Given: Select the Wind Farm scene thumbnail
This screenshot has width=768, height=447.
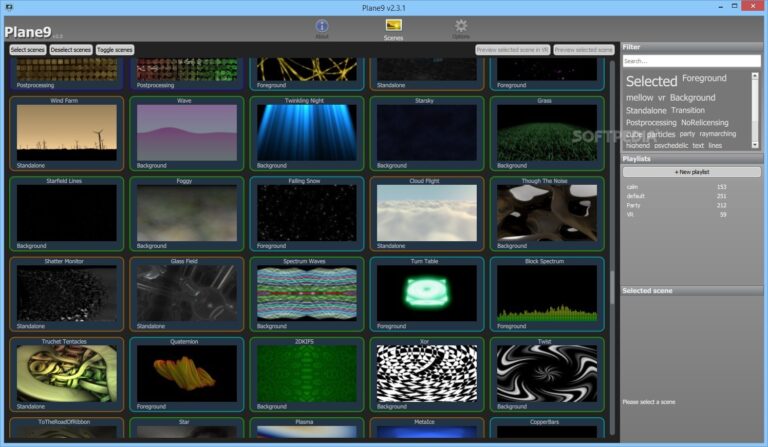Looking at the screenshot, I should click(67, 133).
